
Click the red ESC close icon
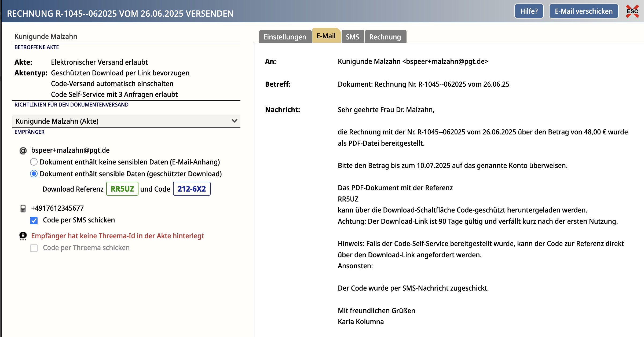click(632, 11)
